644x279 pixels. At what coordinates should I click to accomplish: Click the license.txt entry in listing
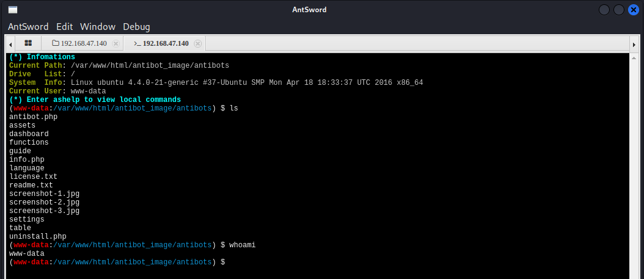(33, 176)
